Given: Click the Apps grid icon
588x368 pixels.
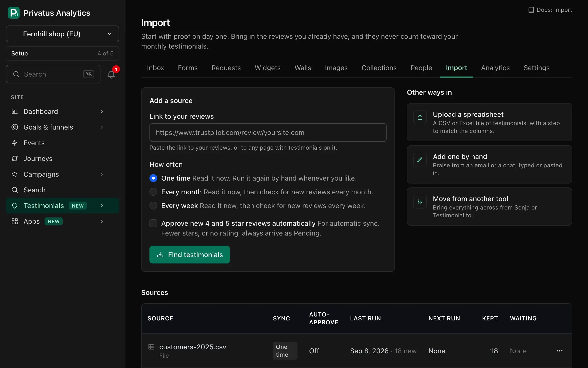Looking at the screenshot, I should point(15,221).
